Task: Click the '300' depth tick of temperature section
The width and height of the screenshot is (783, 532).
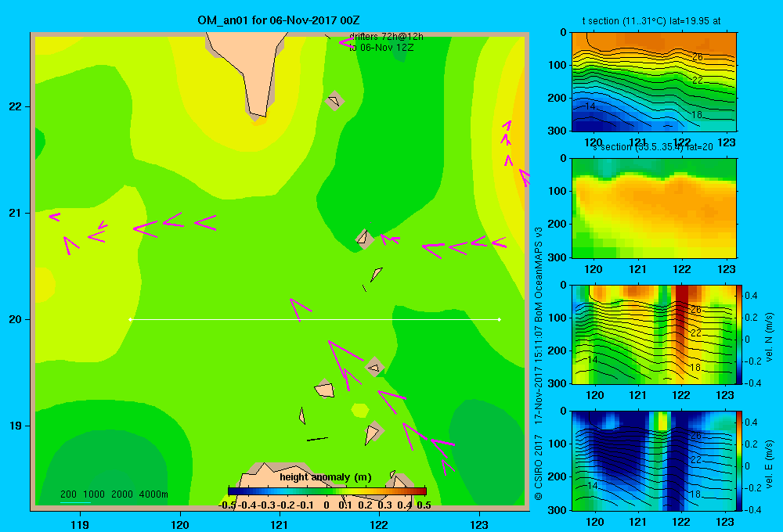Action: click(x=557, y=131)
